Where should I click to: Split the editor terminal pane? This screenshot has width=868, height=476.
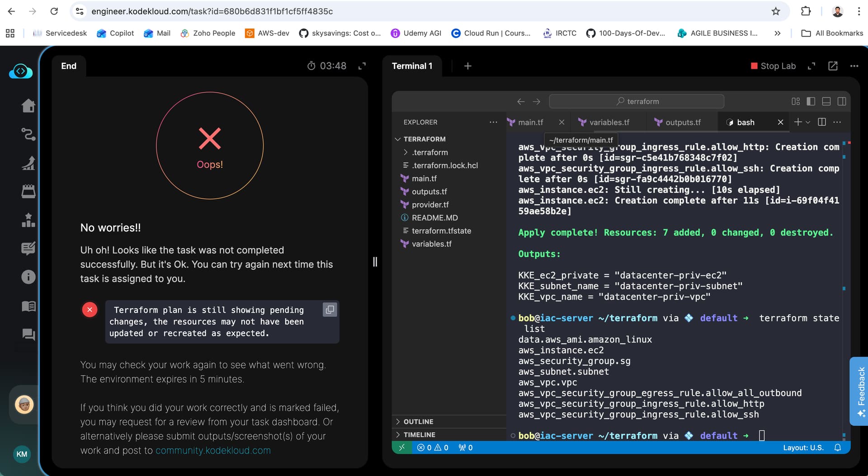pyautogui.click(x=822, y=122)
